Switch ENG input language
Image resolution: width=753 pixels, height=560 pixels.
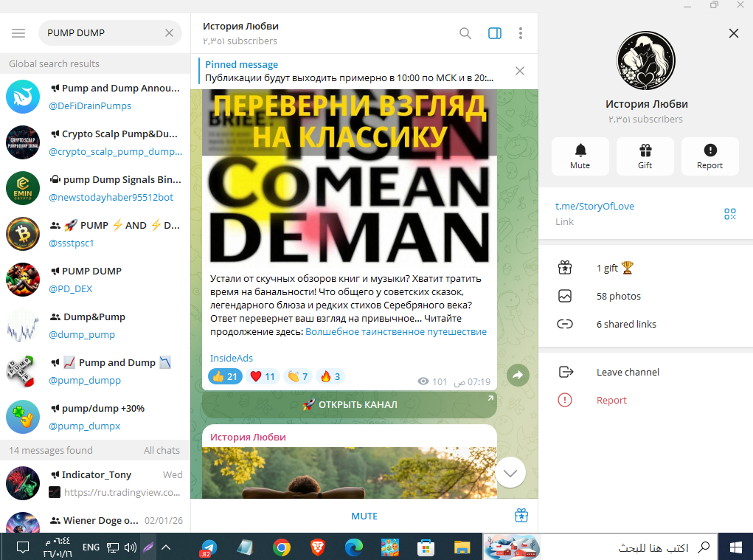tap(91, 547)
